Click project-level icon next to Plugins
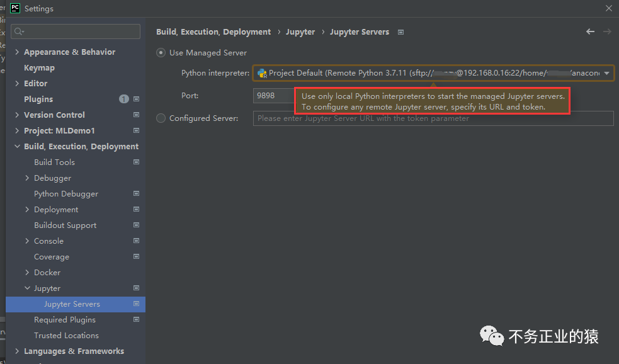619x364 pixels. [136, 99]
